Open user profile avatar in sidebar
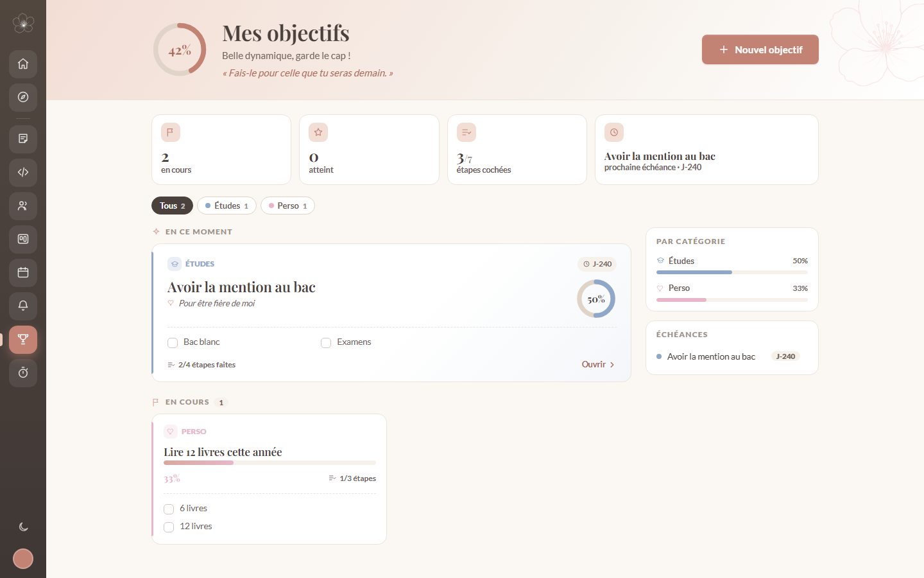This screenshot has height=578, width=924. coord(23,559)
